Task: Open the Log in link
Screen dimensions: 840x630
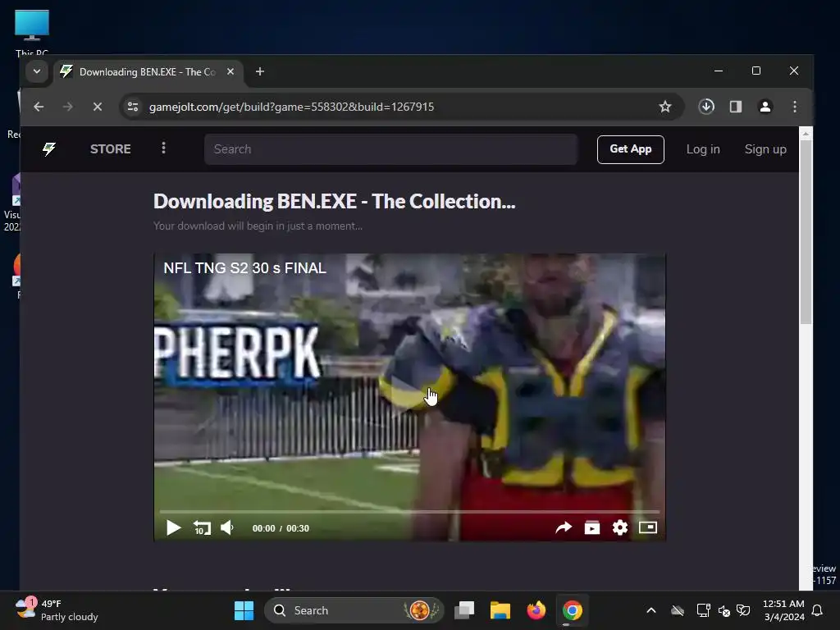Action: [x=703, y=149]
